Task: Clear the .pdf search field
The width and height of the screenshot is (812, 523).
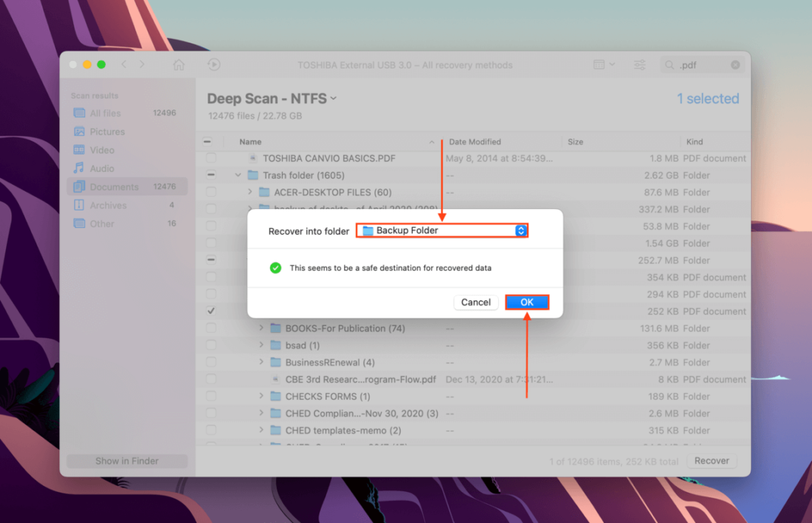Action: [735, 65]
